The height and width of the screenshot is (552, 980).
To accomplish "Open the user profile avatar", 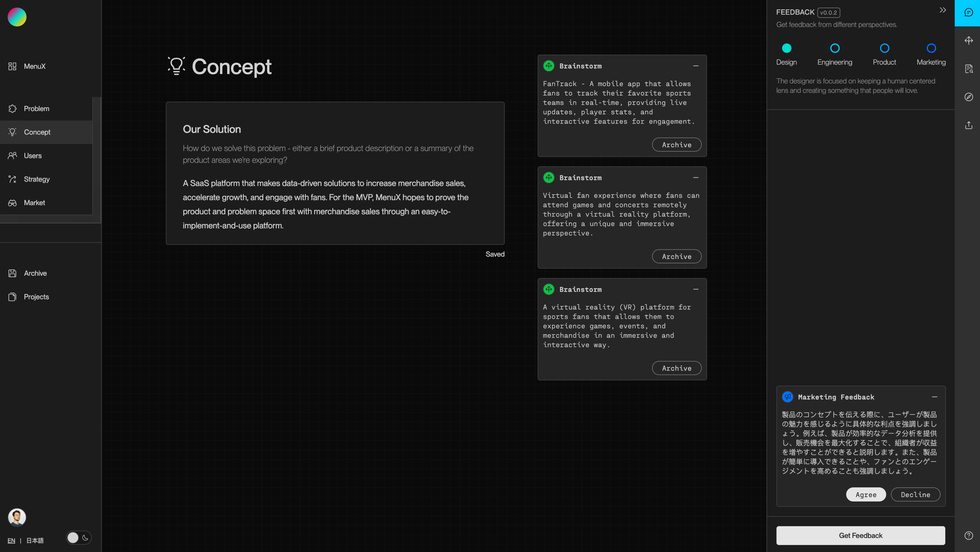I will [x=17, y=517].
